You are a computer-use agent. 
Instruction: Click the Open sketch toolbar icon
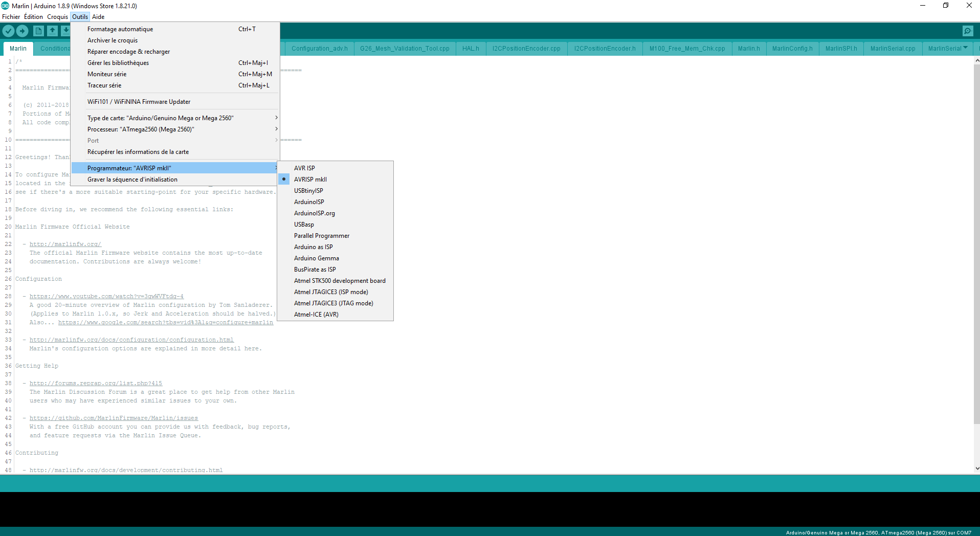(52, 31)
